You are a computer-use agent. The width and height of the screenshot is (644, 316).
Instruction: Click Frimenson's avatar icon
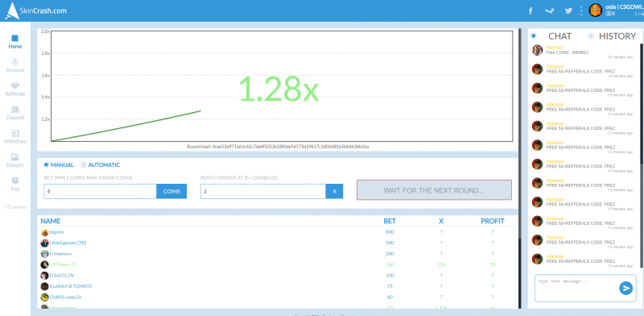[45, 254]
